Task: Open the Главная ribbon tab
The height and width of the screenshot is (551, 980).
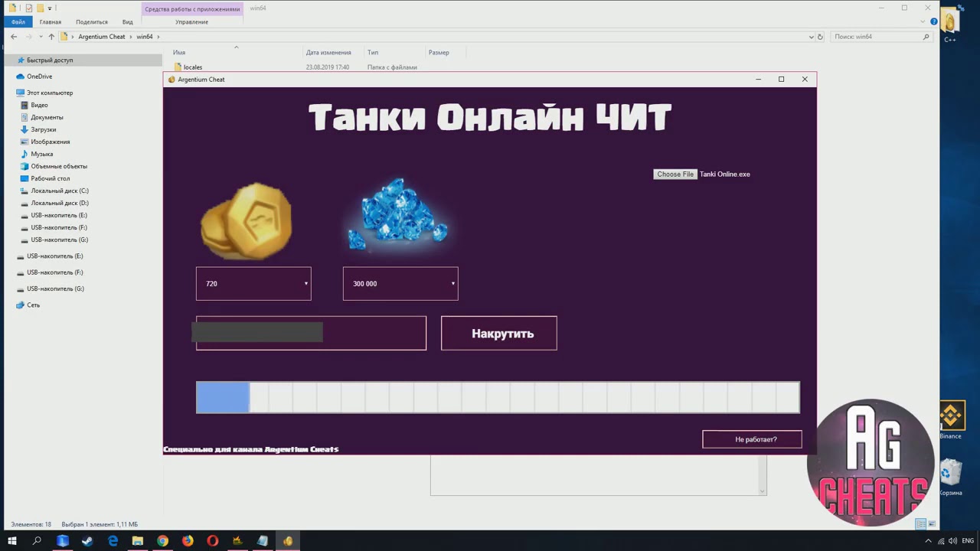Action: tap(51, 22)
